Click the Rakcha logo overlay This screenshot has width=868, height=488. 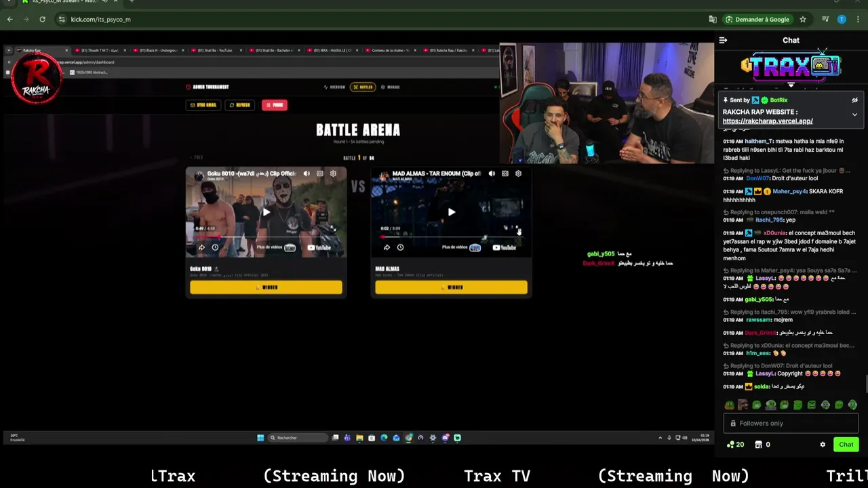coord(37,78)
